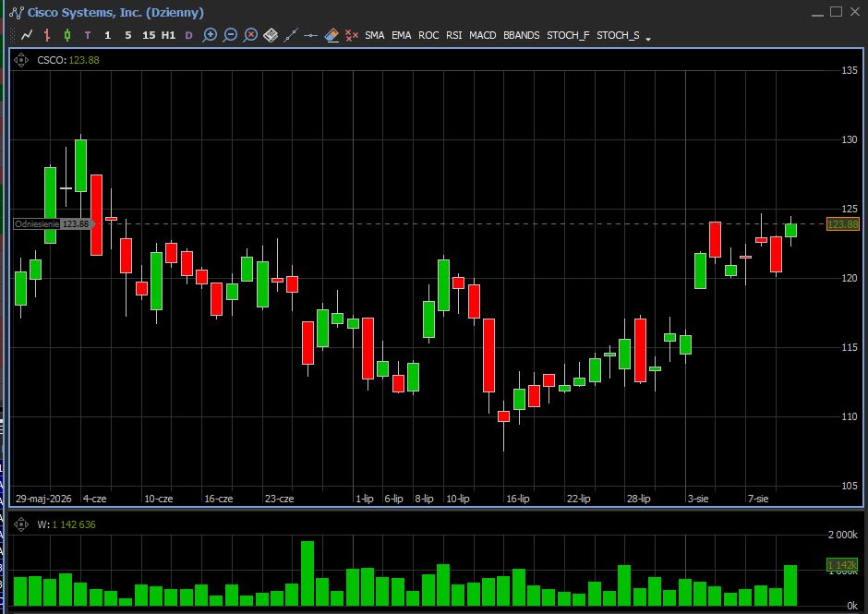Viewport: 868px width, 614px height.
Task: Select the eraser tool
Action: [x=331, y=35]
